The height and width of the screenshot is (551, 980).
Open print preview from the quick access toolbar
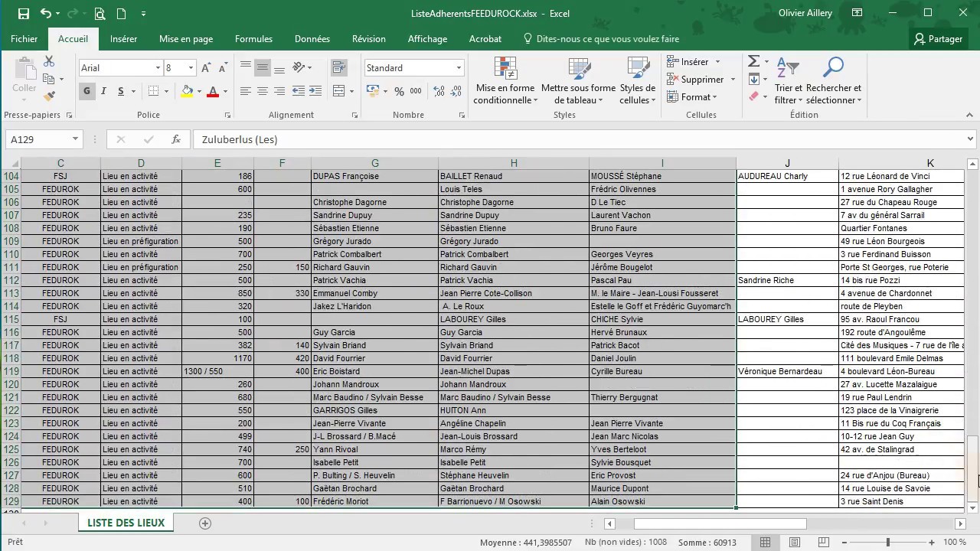(100, 13)
